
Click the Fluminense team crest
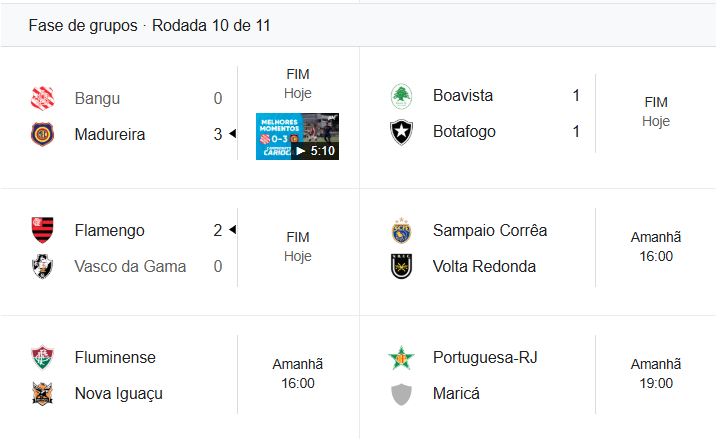click(42, 357)
